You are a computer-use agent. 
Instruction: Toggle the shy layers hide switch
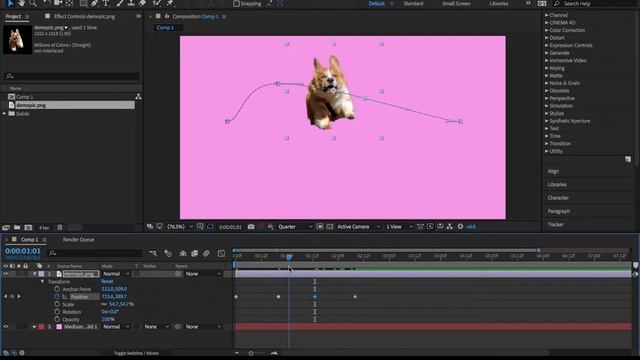point(183,253)
